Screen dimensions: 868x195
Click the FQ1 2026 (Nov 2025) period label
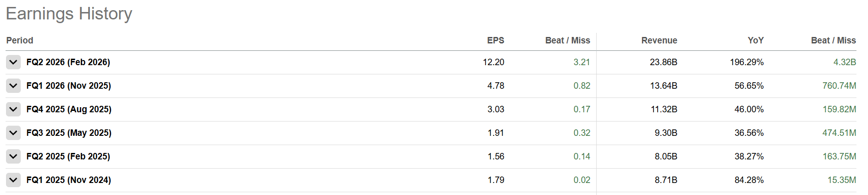69,85
